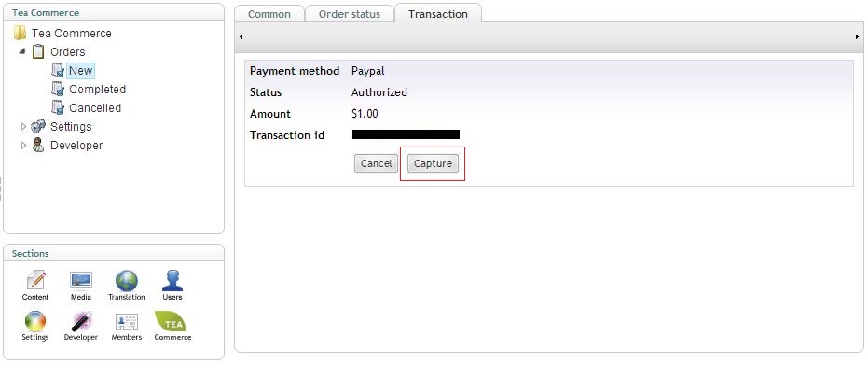Click the Orders clipboard icon in tree
Image resolution: width=868 pixels, height=365 pixels.
(37, 52)
